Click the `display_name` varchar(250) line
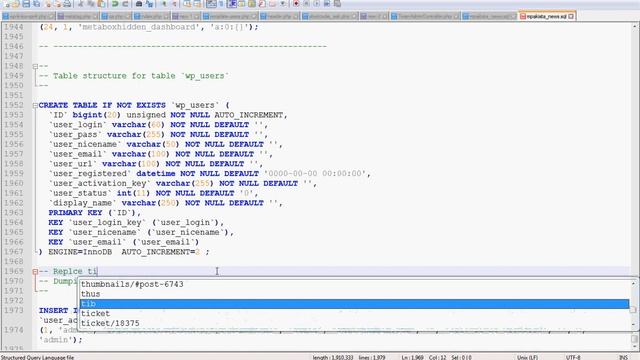This screenshot has height=360, width=640. (166, 203)
